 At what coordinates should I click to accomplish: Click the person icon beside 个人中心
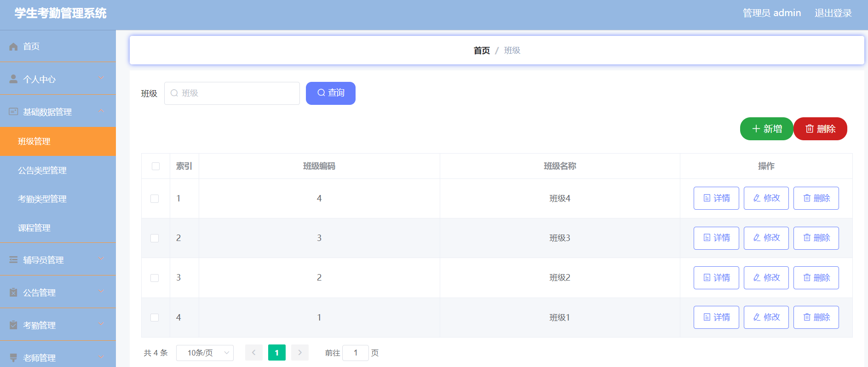(13, 79)
